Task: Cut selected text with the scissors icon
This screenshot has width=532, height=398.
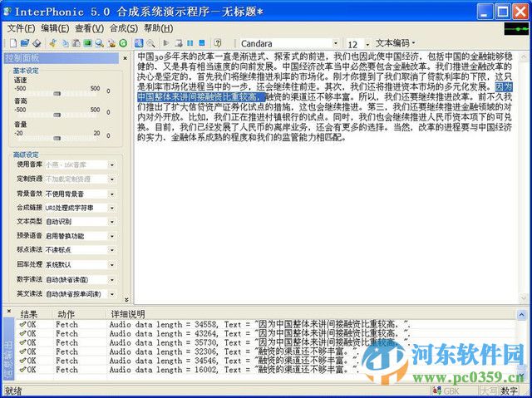Action: pyautogui.click(x=53, y=43)
